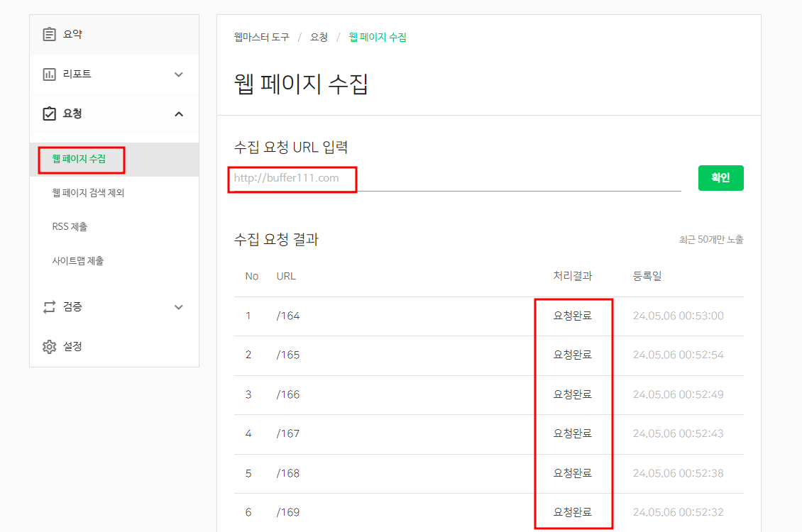
Task: Open the 웹 페이지 검색 제외 menu item
Action: (89, 193)
